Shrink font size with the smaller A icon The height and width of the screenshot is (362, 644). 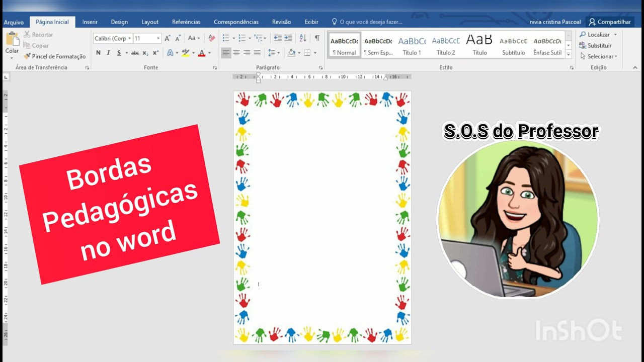[178, 38]
